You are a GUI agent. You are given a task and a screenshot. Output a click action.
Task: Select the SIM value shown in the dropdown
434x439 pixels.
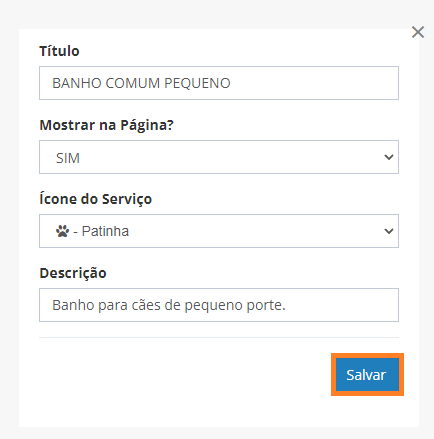click(68, 158)
